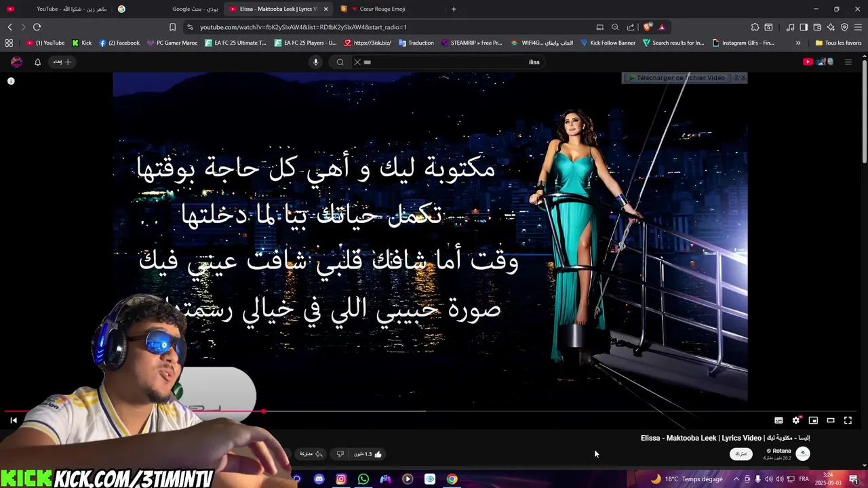Bookmark this page with bookmark icon
The width and height of the screenshot is (868, 488).
pyautogui.click(x=172, y=27)
